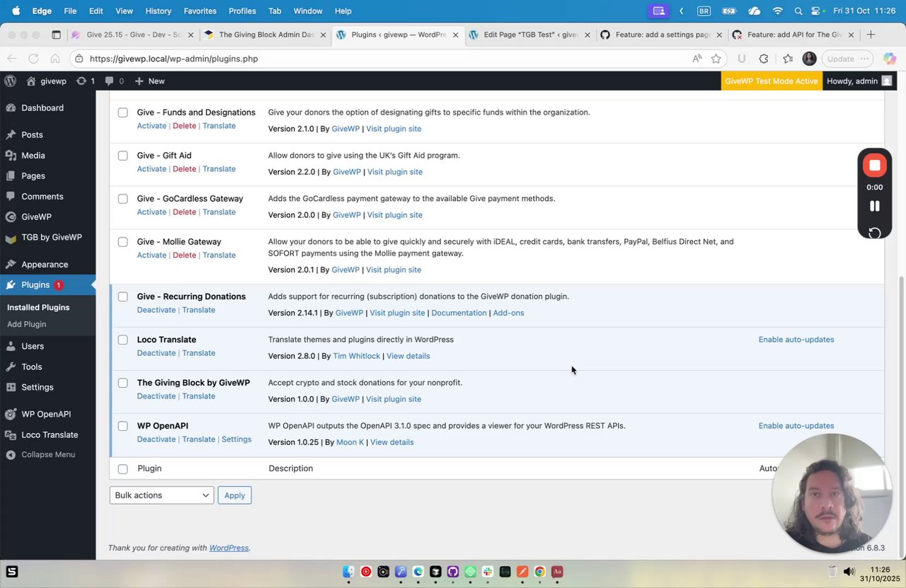Click the Pages icon in the sidebar
Image resolution: width=906 pixels, height=588 pixels.
(x=11, y=175)
